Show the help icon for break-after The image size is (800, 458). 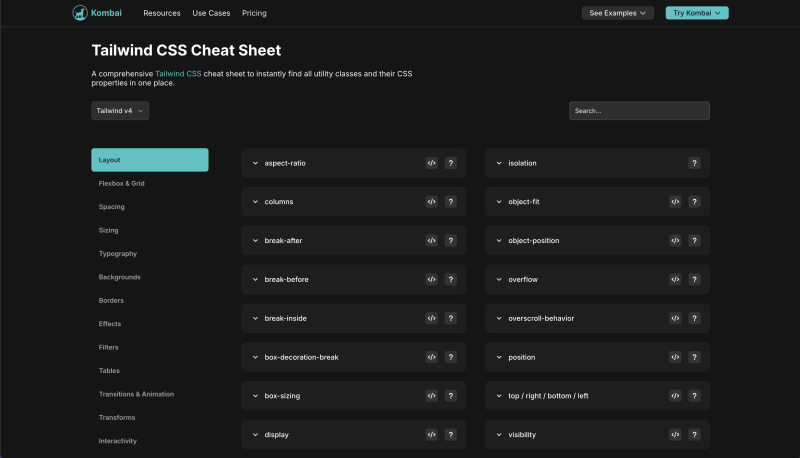tap(450, 241)
